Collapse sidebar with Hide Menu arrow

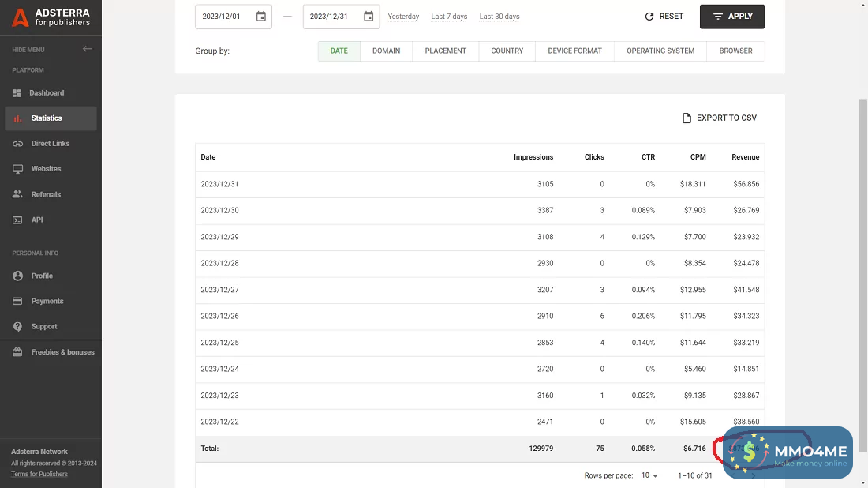click(87, 49)
